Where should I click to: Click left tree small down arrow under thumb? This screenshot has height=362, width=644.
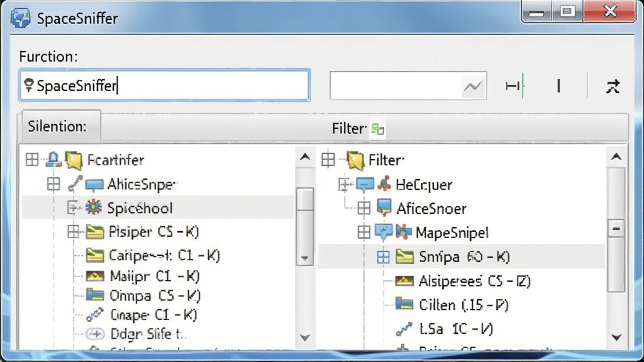305,258
